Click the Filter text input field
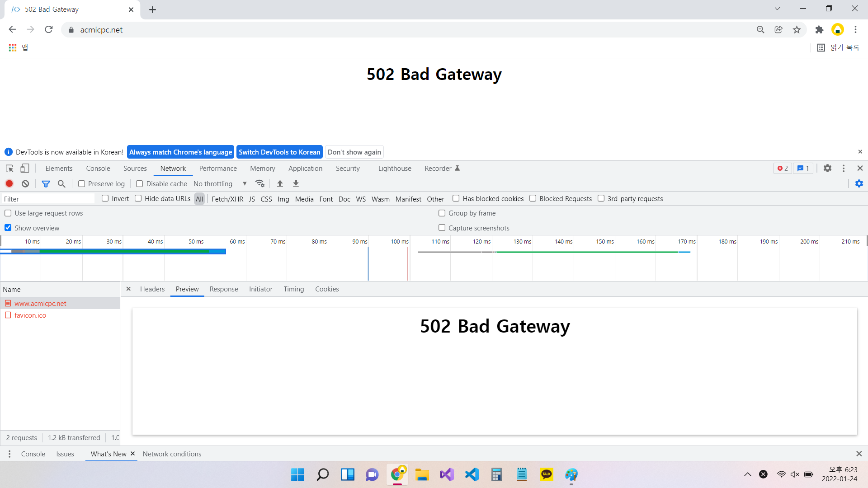Screen dimensions: 868x488 (x=48, y=199)
